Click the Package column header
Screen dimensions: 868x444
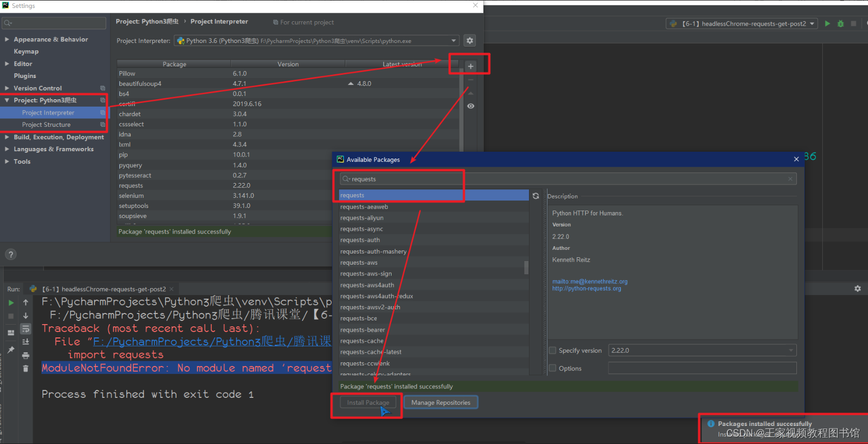pos(174,64)
